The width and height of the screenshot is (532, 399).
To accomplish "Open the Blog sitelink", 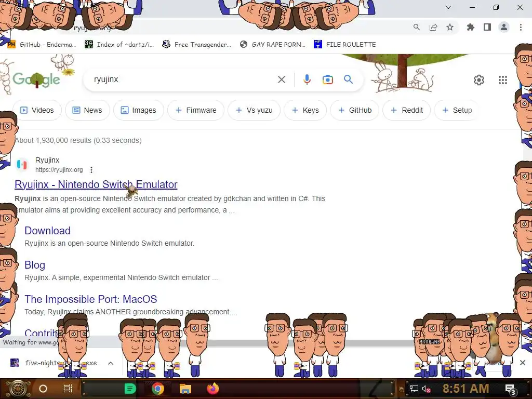I will click(x=35, y=265).
